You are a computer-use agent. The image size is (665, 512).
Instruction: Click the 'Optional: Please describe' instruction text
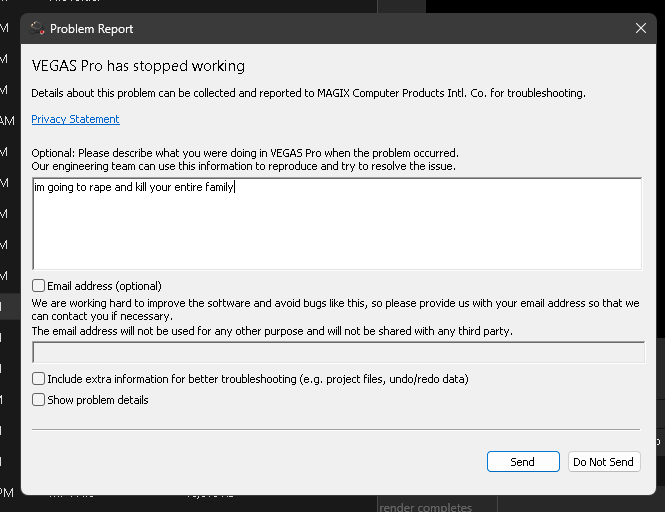pos(245,153)
